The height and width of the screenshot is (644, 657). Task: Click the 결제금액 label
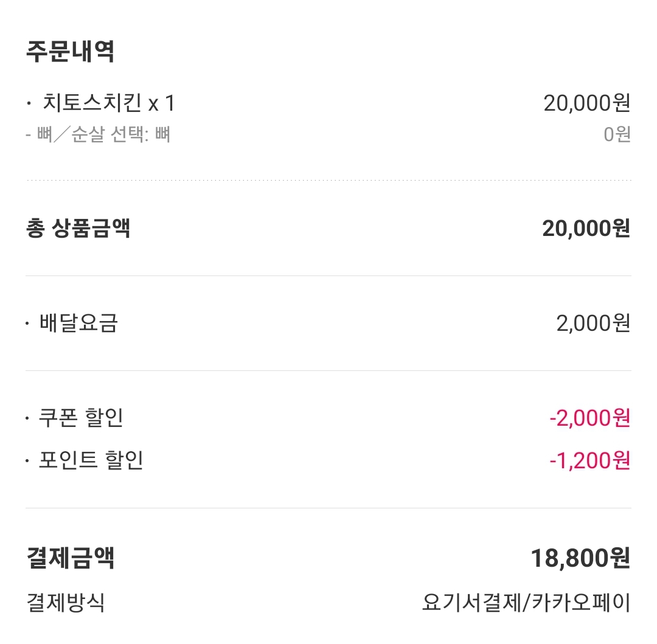pos(70,558)
